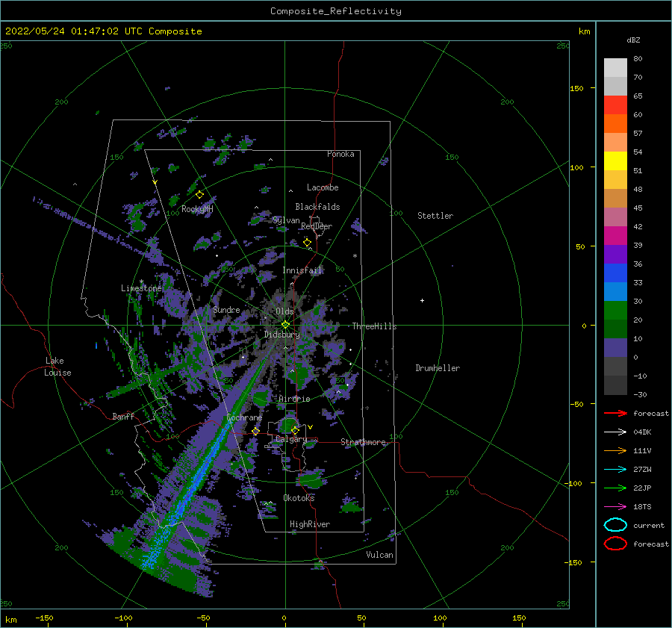This screenshot has height=628, width=672.
Task: Click the Banff label
Action: pos(123,416)
